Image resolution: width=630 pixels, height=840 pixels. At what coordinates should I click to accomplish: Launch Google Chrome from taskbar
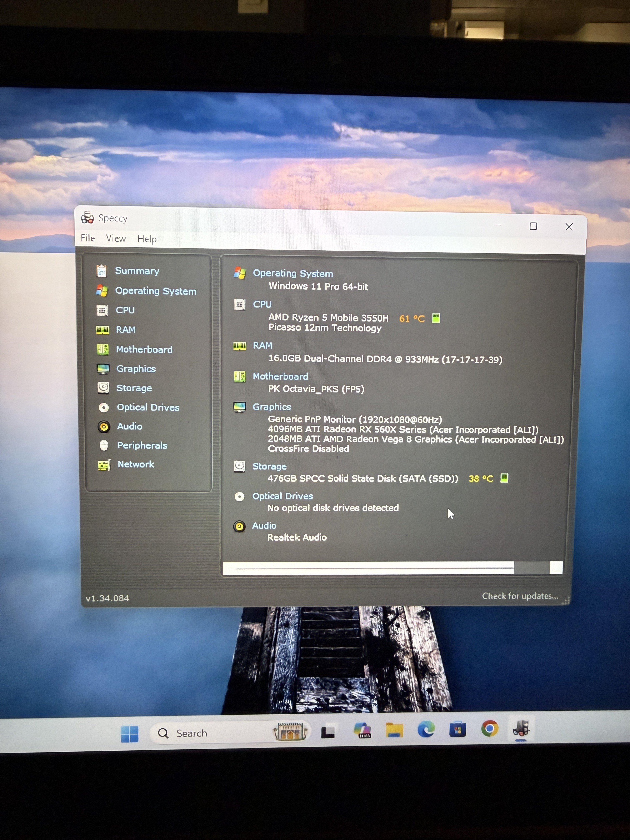click(490, 728)
